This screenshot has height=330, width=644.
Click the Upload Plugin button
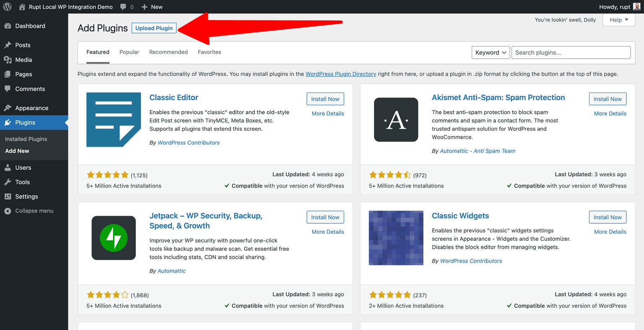(x=154, y=28)
